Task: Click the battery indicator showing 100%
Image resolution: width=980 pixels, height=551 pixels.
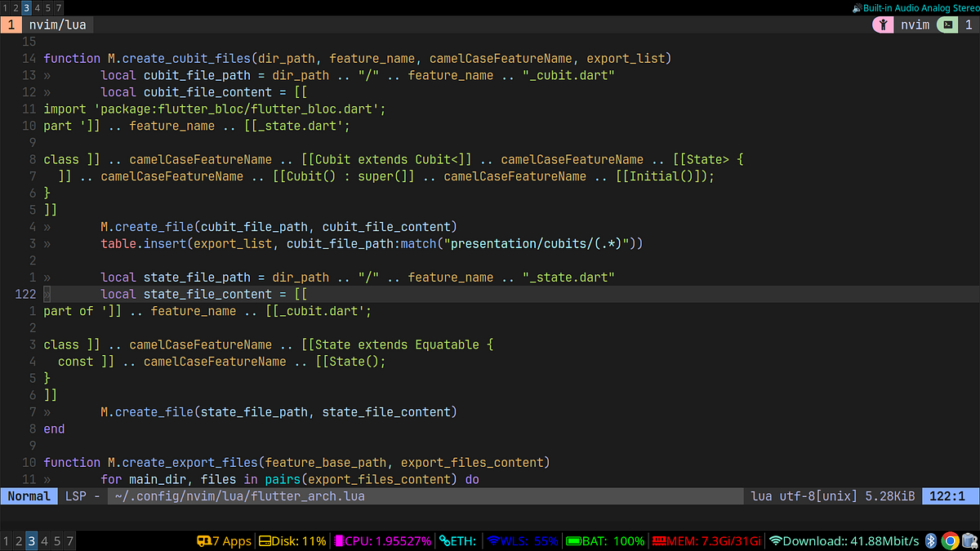Action: click(x=604, y=540)
